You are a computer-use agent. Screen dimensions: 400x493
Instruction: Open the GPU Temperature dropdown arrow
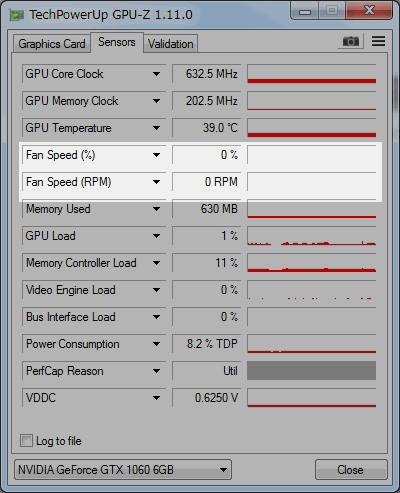[156, 128]
